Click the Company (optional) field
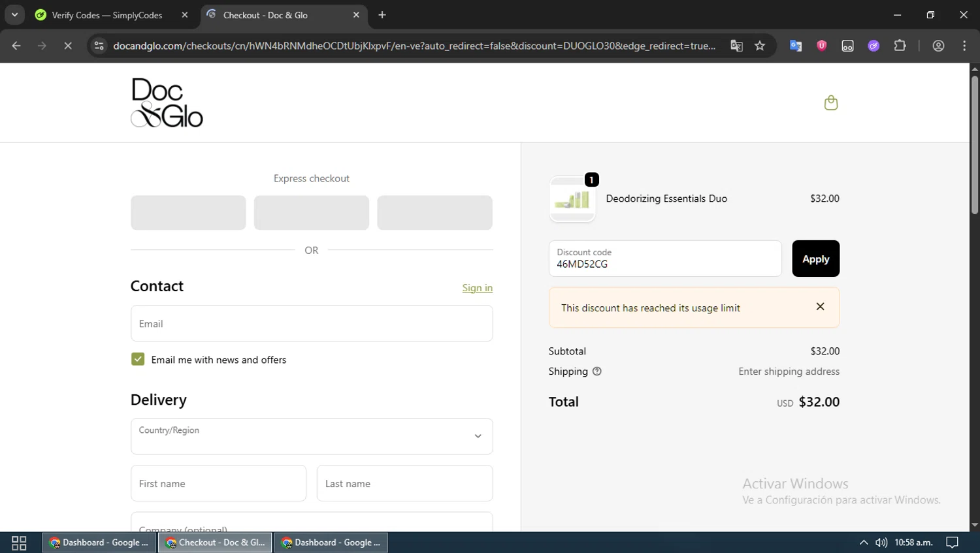 312,522
